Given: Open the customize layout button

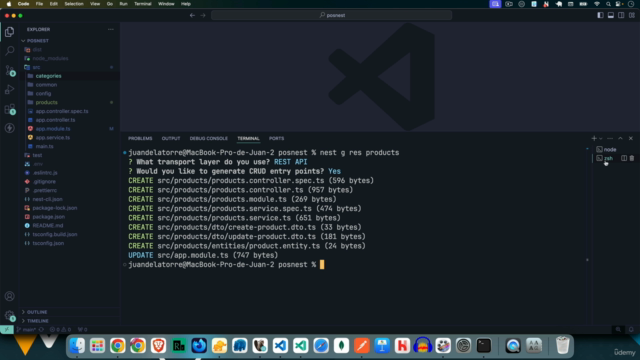Looking at the screenshot, I should click(x=631, y=15).
